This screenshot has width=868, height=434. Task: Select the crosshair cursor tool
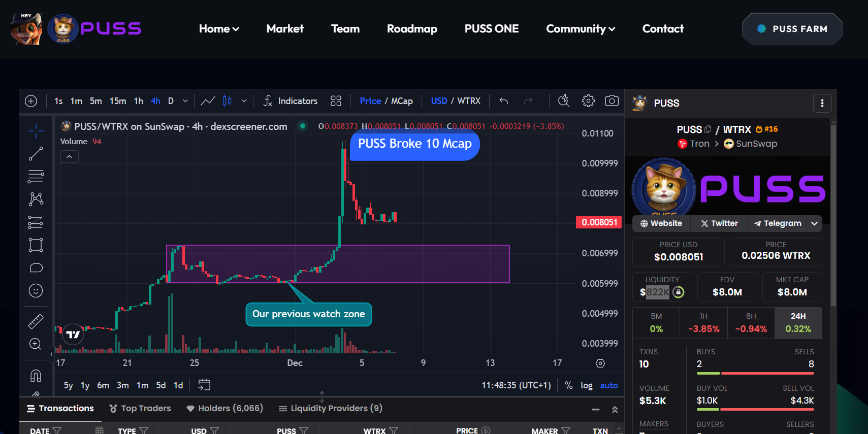pos(36,131)
